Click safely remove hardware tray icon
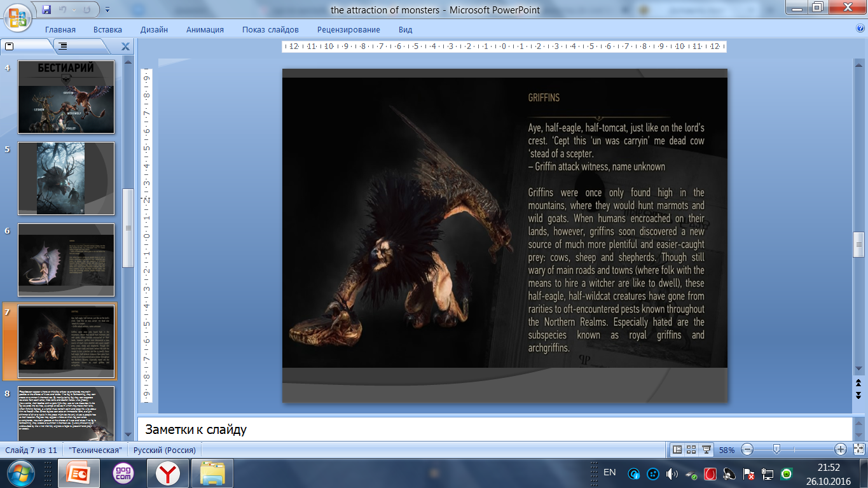Image resolution: width=868 pixels, height=488 pixels. 691,474
